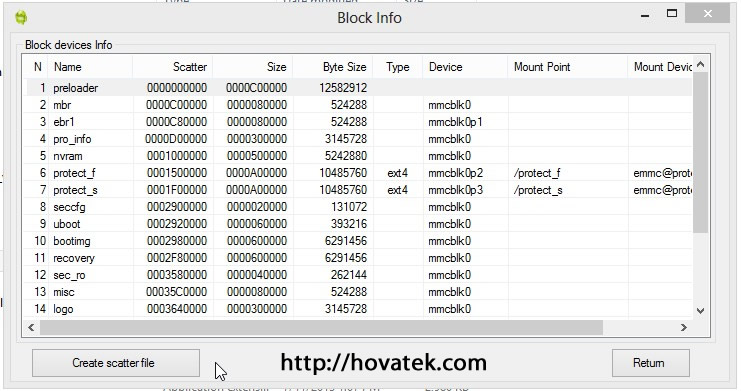This screenshot has height=391, width=741.
Task: Select the recovery partition name
Action: tap(74, 258)
